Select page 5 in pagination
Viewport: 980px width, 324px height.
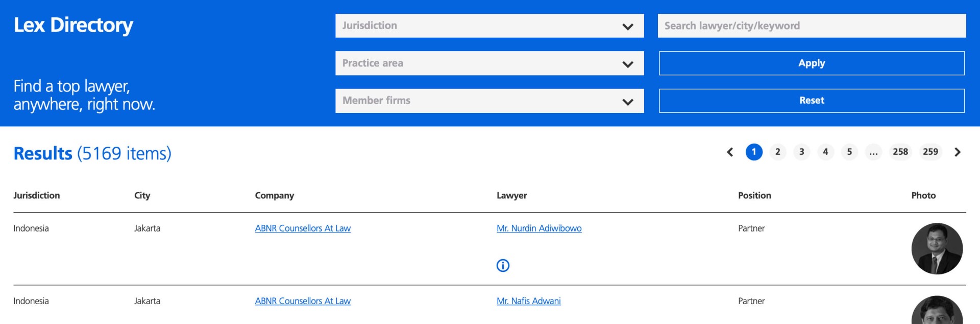(x=849, y=152)
